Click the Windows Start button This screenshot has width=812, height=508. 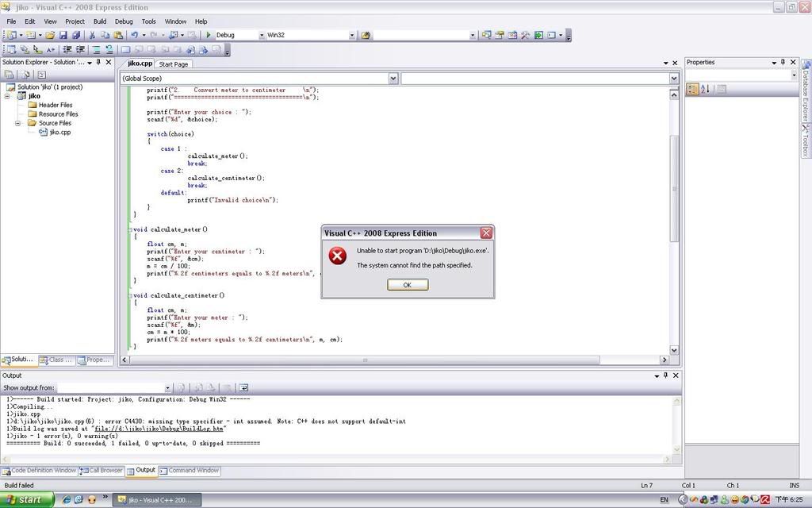[27, 500]
